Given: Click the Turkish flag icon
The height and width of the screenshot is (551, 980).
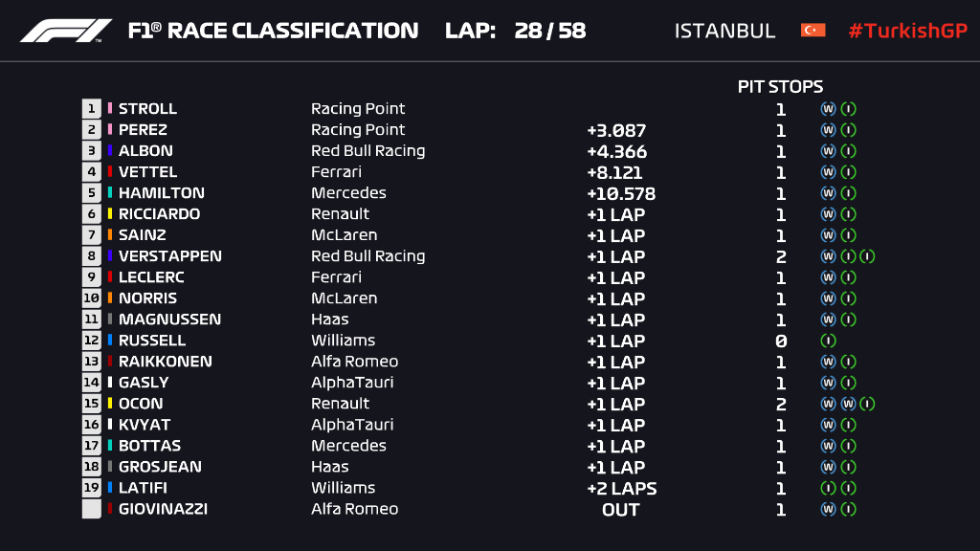Looking at the screenshot, I should pyautogui.click(x=813, y=31).
